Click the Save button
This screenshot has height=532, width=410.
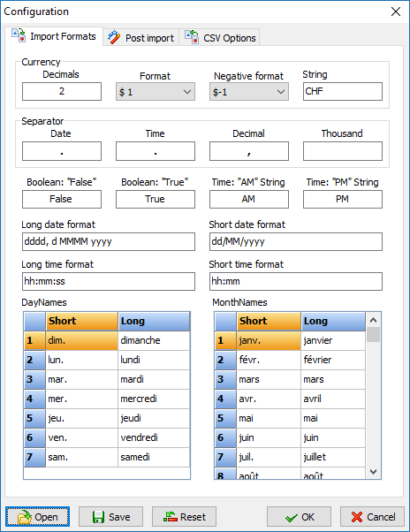pyautogui.click(x=110, y=517)
